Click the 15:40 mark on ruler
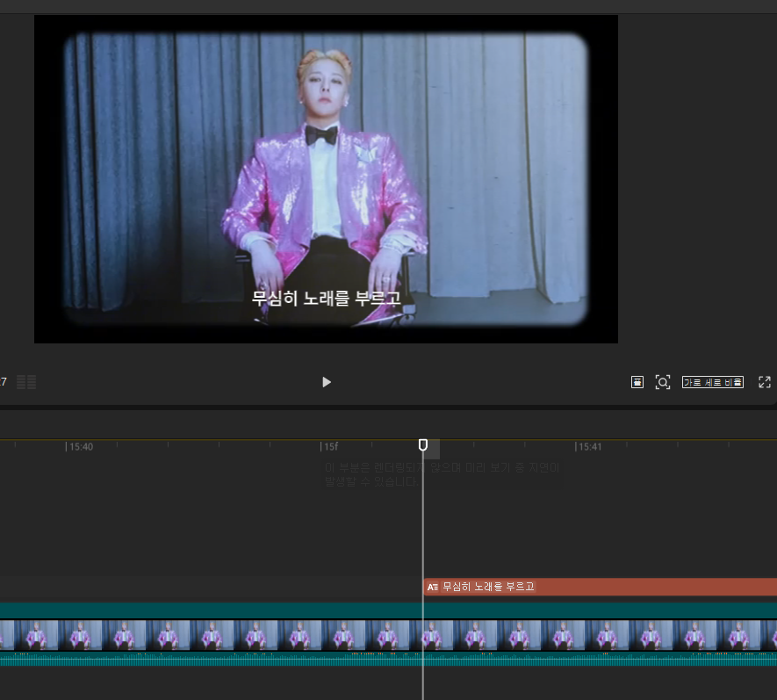The width and height of the screenshot is (777, 700). 80,447
